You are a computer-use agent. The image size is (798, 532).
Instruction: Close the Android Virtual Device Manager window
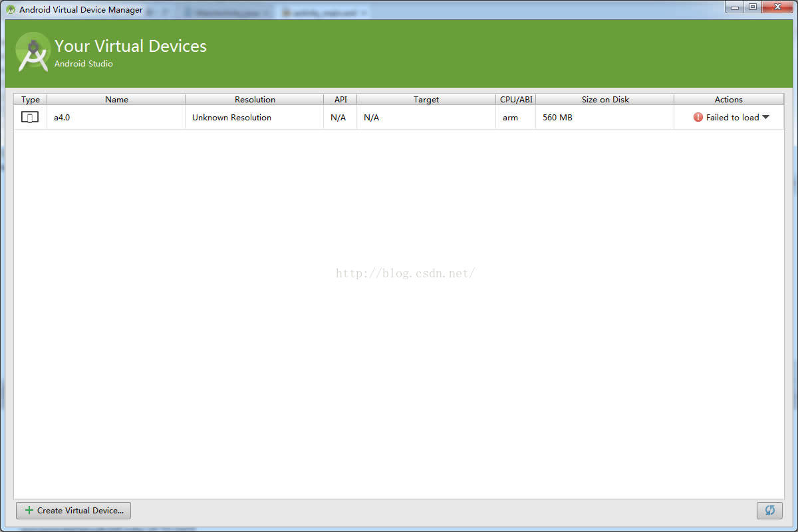click(x=777, y=7)
